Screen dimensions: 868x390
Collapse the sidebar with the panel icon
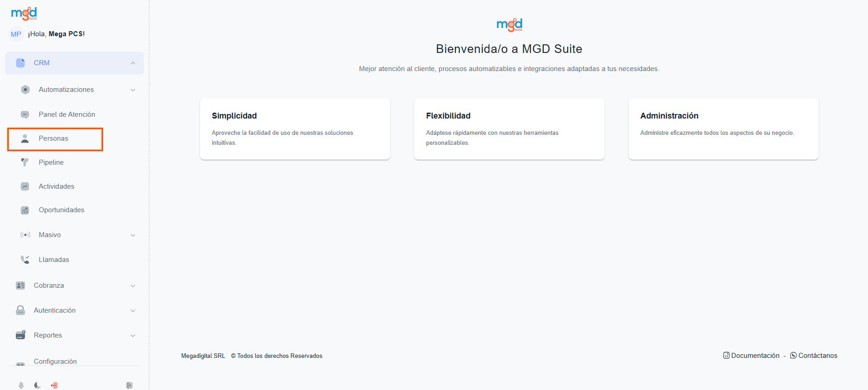click(x=129, y=385)
